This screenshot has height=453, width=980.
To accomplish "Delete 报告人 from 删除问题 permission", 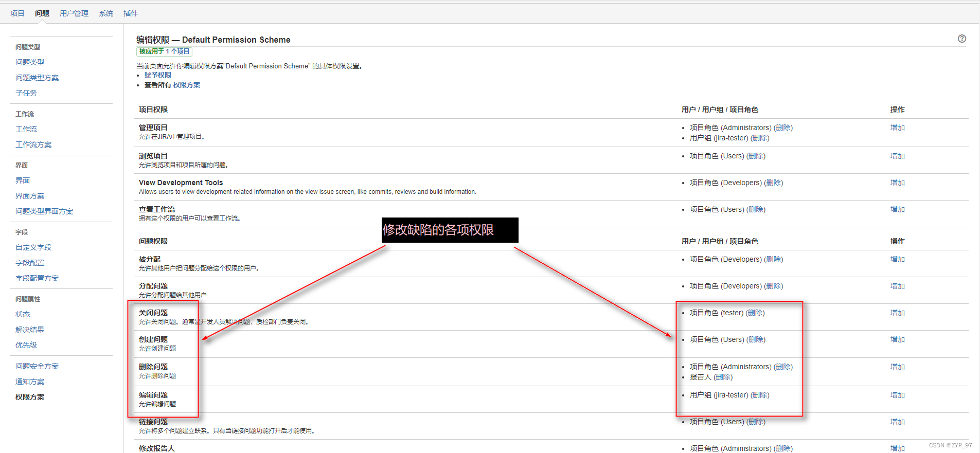I will [723, 377].
